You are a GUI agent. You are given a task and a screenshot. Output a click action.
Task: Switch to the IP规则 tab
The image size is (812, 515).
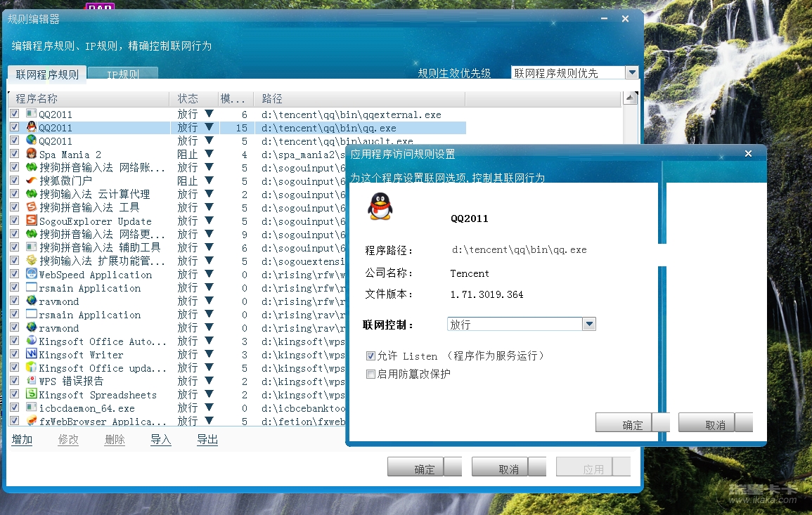pos(123,74)
